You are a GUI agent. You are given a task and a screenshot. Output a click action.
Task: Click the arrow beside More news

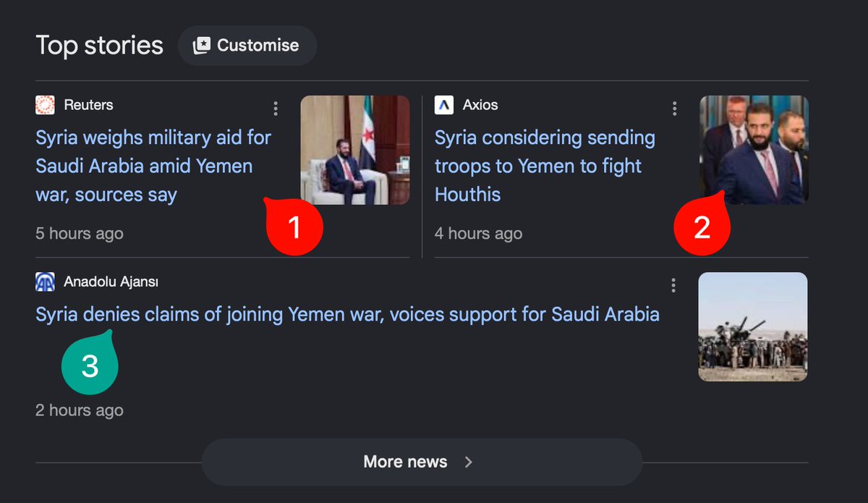click(x=469, y=462)
